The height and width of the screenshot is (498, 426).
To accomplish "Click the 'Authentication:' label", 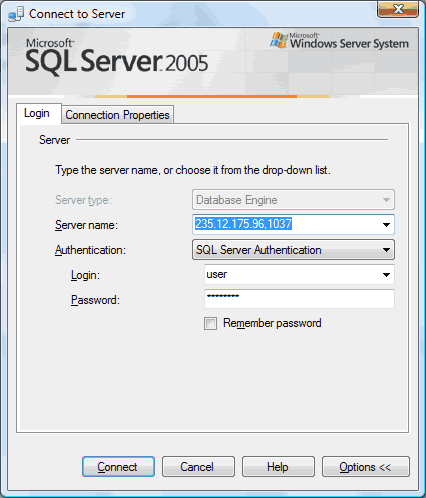I will tap(90, 250).
